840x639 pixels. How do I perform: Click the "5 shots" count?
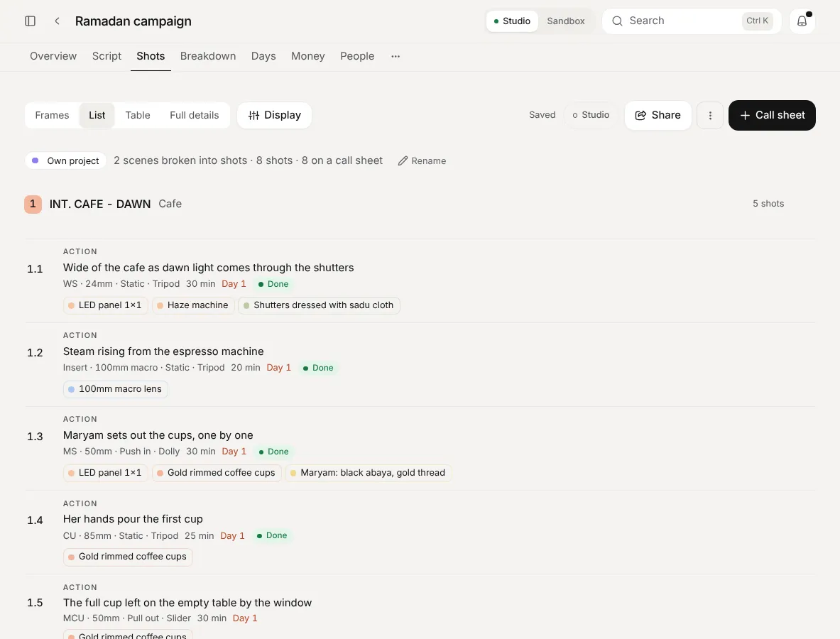click(x=768, y=204)
